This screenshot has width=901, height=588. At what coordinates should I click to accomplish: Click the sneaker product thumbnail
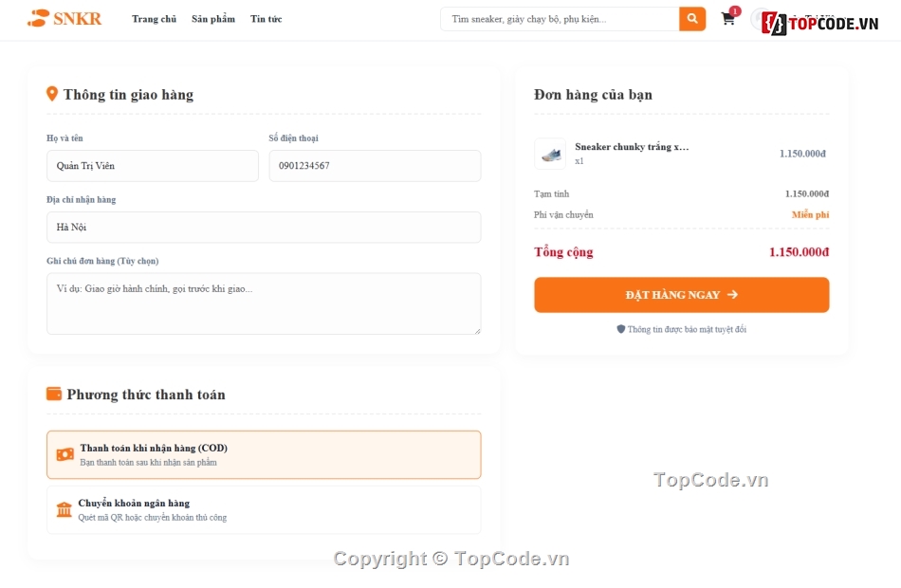(x=550, y=154)
